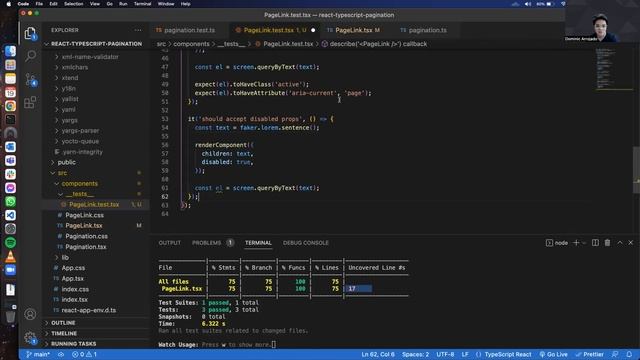The image size is (640, 360).
Task: Switch to PageLink.tsx editor tab
Action: 353,30
